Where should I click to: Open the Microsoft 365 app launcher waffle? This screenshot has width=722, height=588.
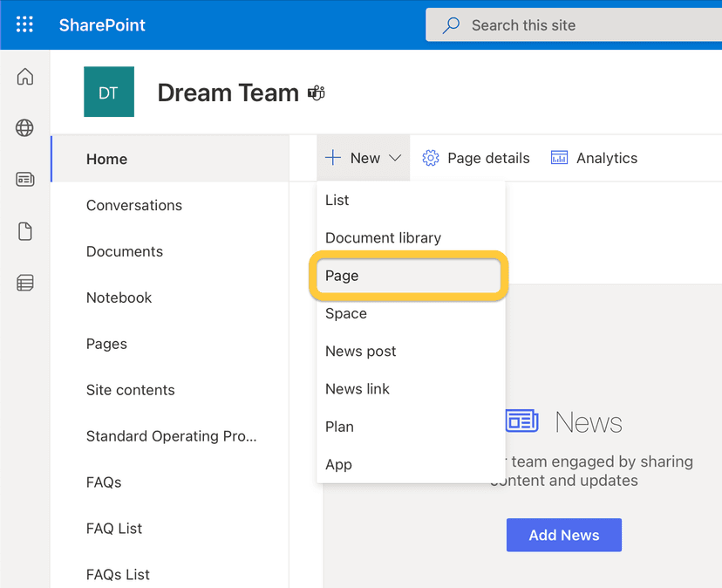coord(24,24)
